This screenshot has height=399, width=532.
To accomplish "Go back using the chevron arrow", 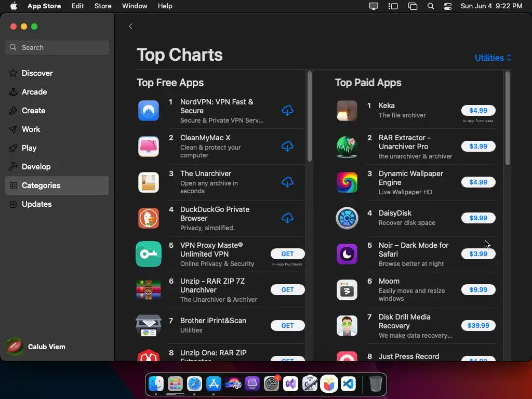I will pyautogui.click(x=130, y=26).
